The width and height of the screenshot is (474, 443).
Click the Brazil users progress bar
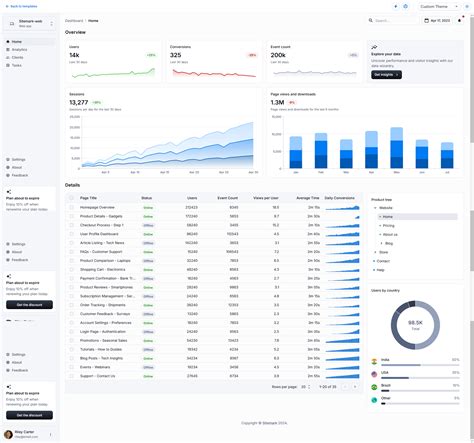pos(420,391)
